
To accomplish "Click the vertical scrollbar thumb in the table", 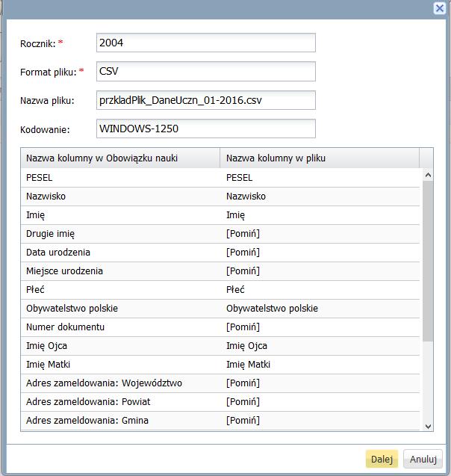I will pyautogui.click(x=428, y=261).
